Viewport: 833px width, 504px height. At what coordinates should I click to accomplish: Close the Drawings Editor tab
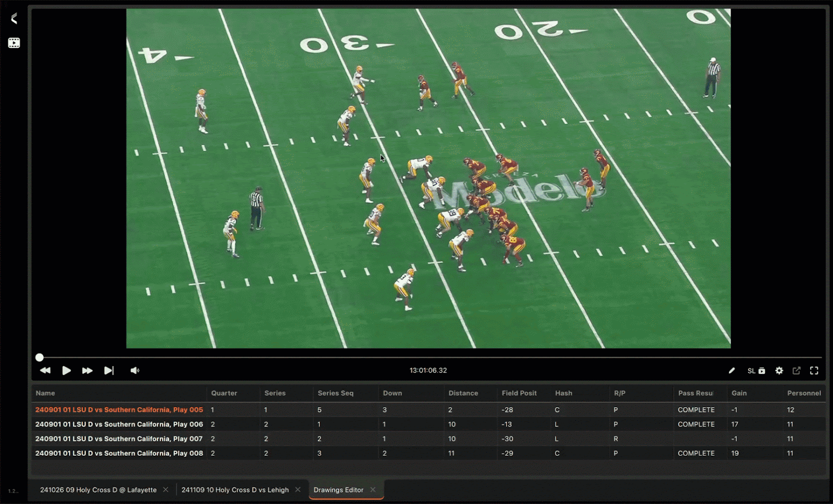pos(373,489)
